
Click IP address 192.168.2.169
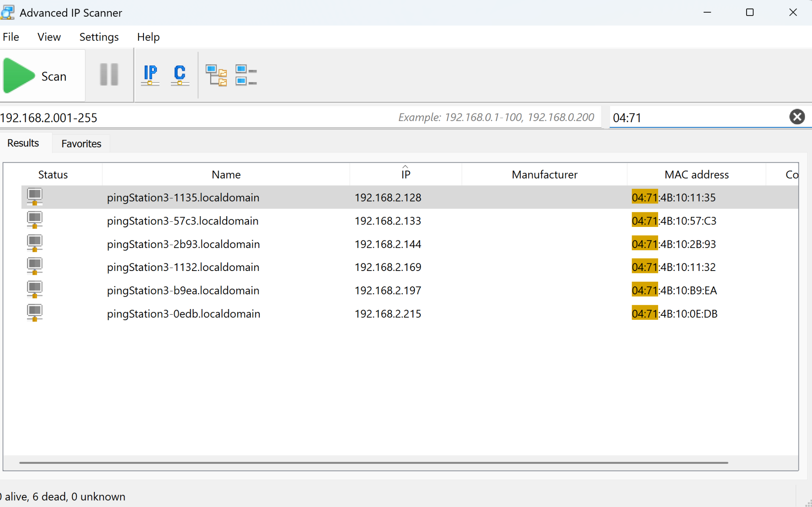[x=388, y=267]
